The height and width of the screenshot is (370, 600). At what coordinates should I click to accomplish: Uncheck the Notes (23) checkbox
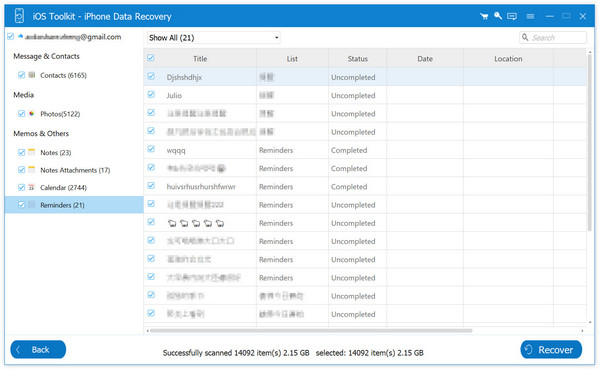[21, 152]
